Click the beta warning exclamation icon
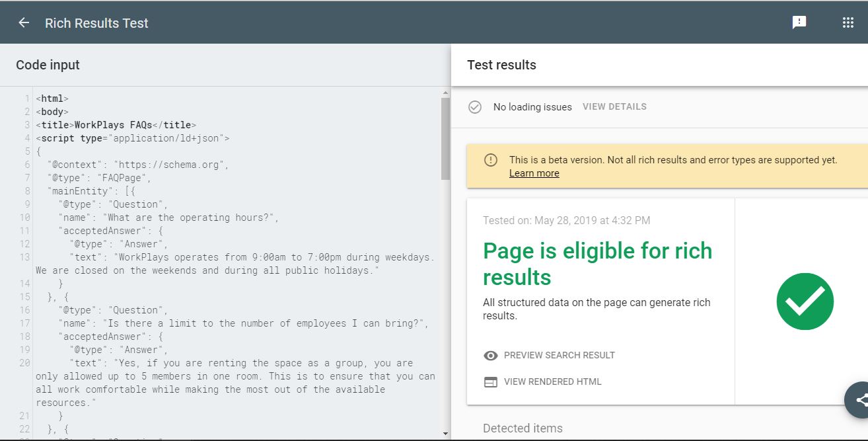The width and height of the screenshot is (868, 441). point(490,160)
